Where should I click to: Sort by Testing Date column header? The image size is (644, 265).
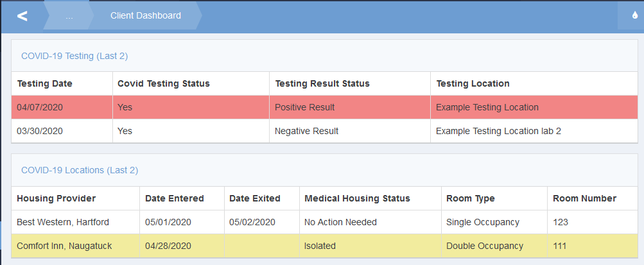point(45,83)
